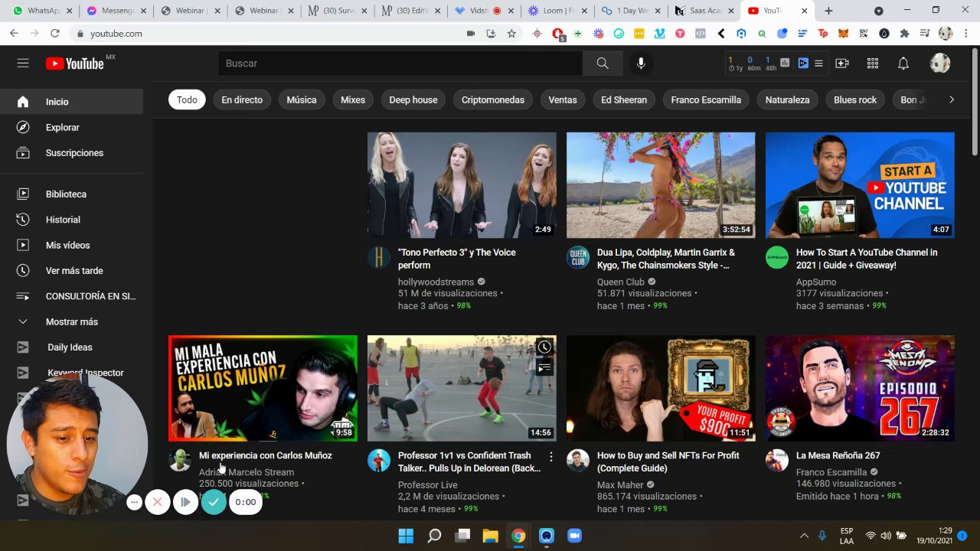Open Chrome's three-dot menu
This screenshot has width=980, height=551.
(965, 34)
